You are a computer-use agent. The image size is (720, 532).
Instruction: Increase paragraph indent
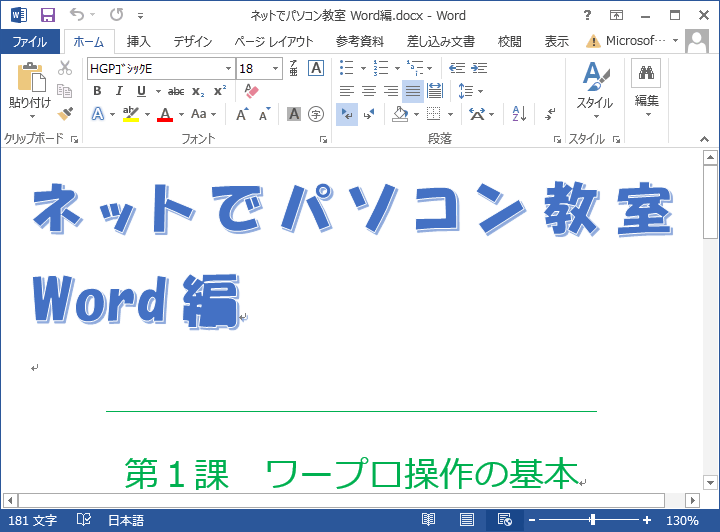point(479,68)
